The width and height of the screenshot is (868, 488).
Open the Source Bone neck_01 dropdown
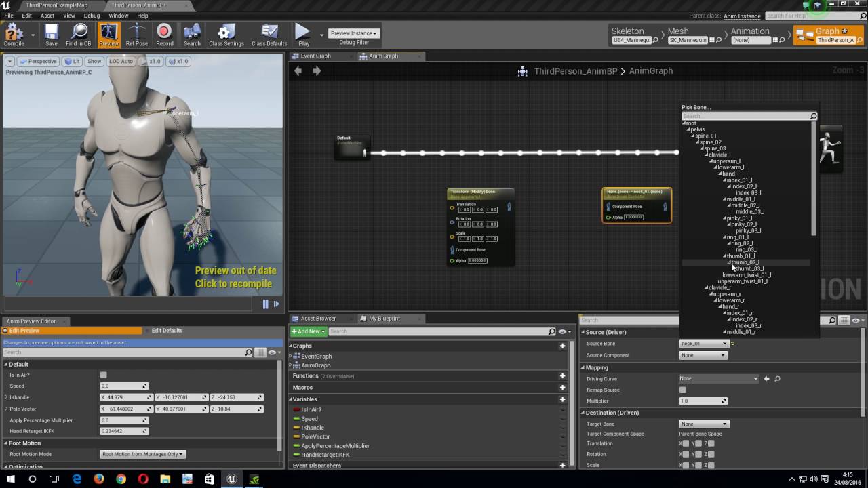[703, 344]
